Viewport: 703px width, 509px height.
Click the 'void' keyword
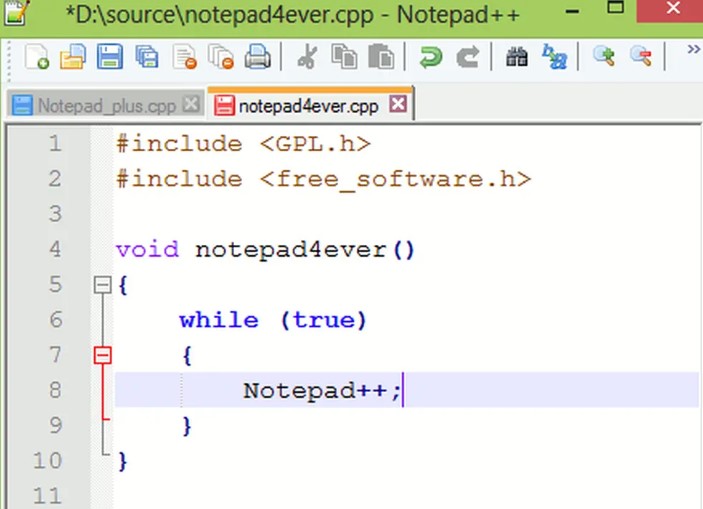point(148,249)
